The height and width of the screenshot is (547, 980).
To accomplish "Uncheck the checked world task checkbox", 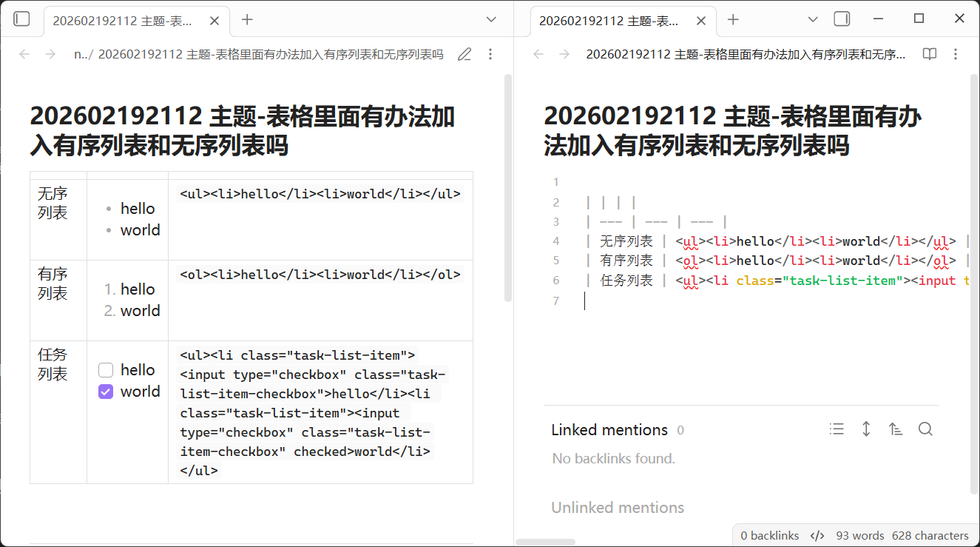I will click(106, 392).
